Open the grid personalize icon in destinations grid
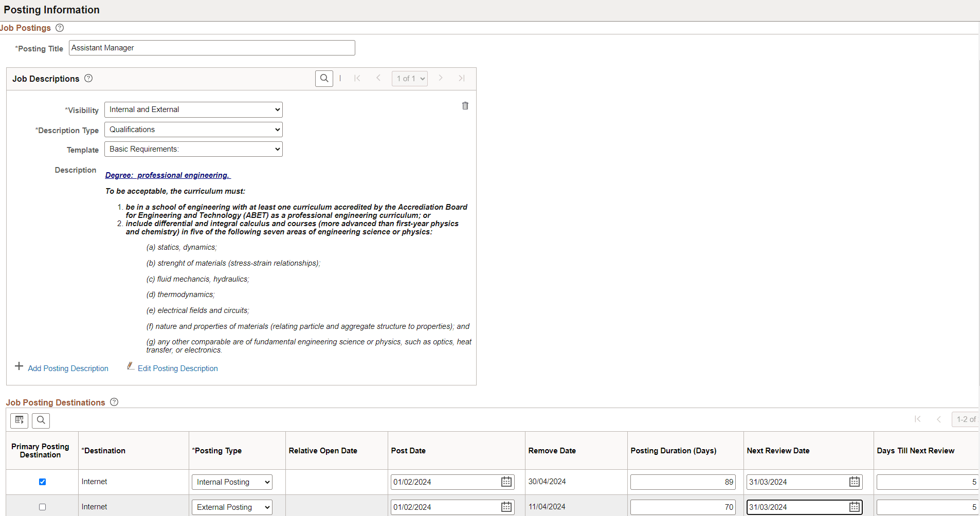Image resolution: width=980 pixels, height=516 pixels. point(19,420)
